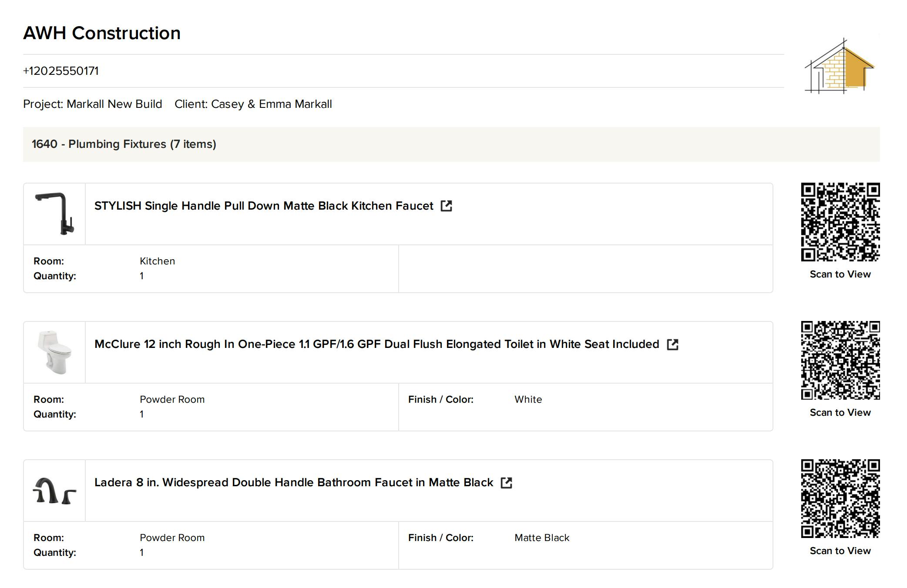This screenshot has width=907, height=588.
Task: Open external link icon for McClure Toilet
Action: pyautogui.click(x=672, y=344)
